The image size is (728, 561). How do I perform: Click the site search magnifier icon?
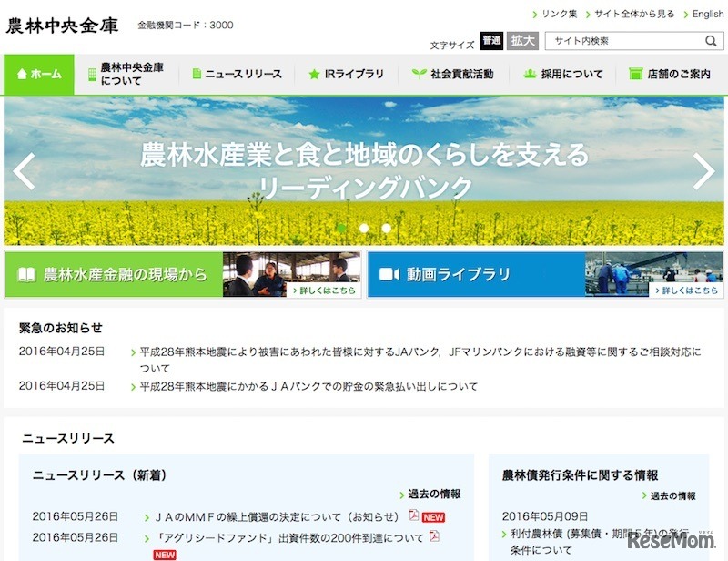click(x=709, y=40)
